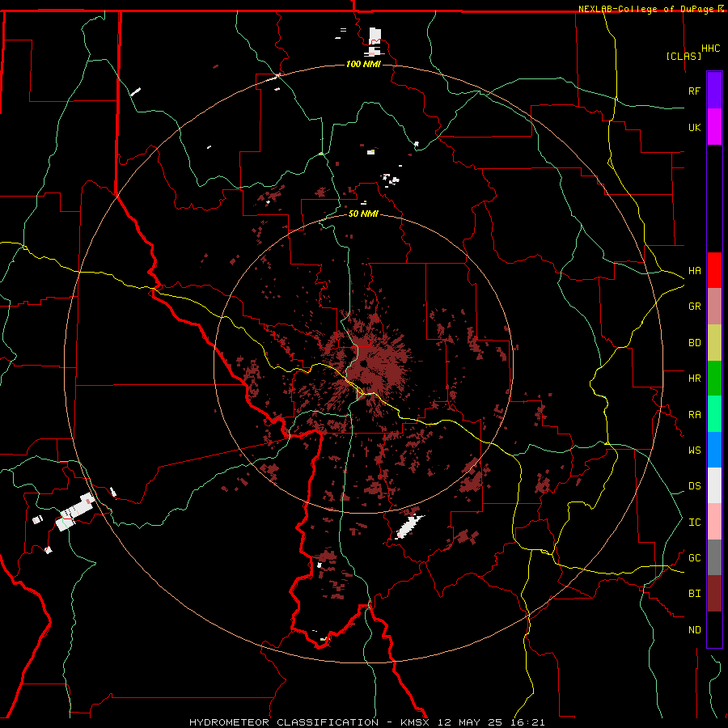Click the BD yellow legend color block
Screen dimensions: 728x728
(x=714, y=343)
